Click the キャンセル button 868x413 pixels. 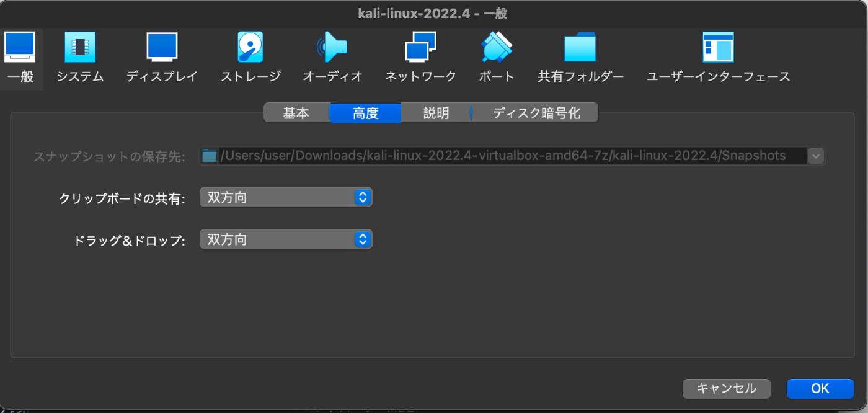727,389
